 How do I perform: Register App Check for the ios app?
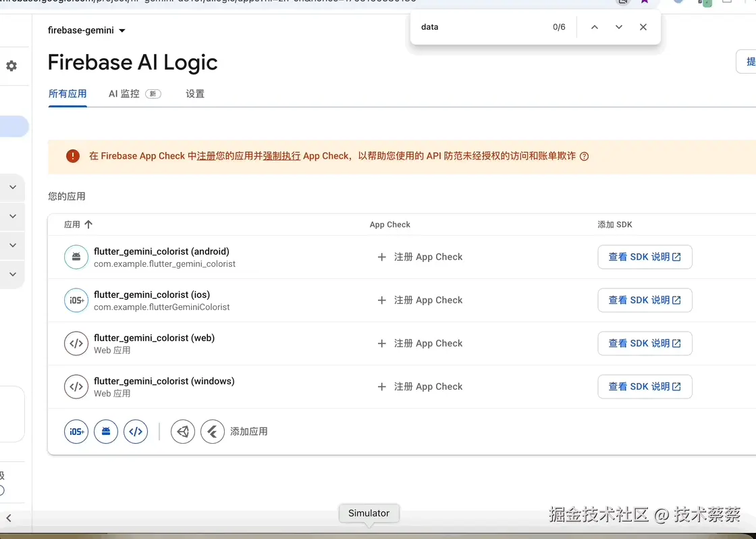click(x=420, y=300)
